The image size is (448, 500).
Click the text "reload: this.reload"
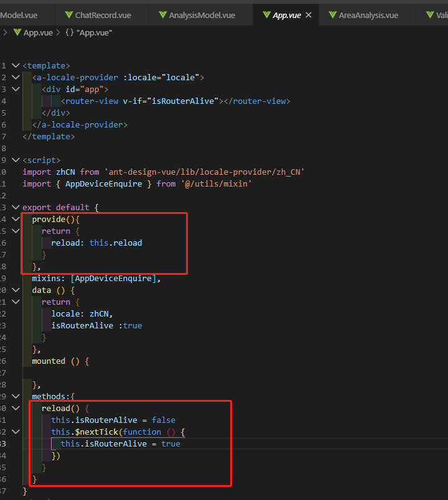coord(96,243)
